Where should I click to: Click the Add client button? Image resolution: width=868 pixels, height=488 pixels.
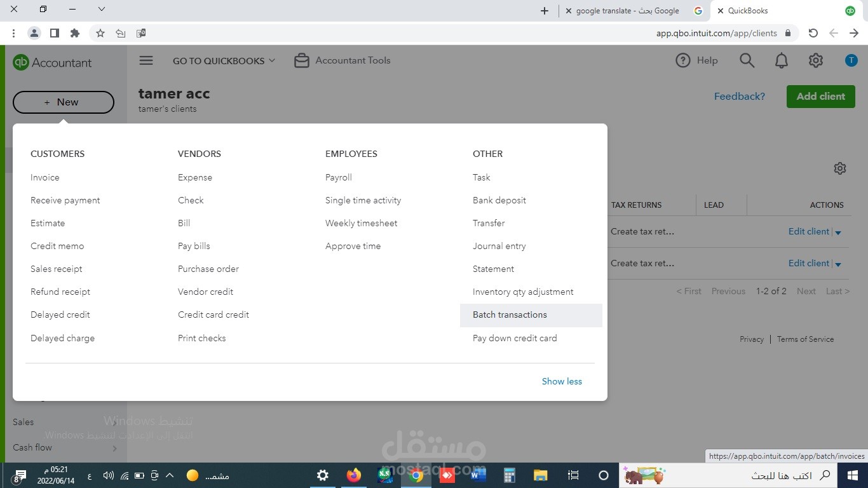point(821,97)
